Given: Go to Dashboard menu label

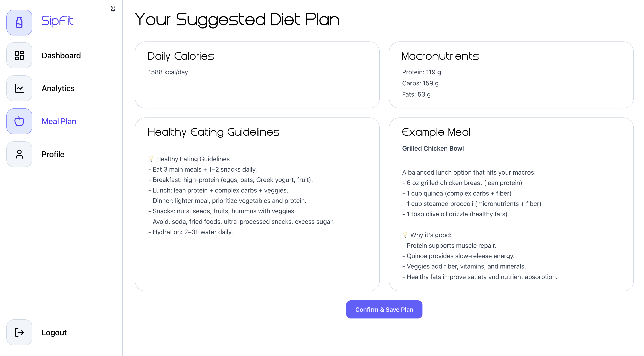Looking at the screenshot, I should click(x=61, y=55).
